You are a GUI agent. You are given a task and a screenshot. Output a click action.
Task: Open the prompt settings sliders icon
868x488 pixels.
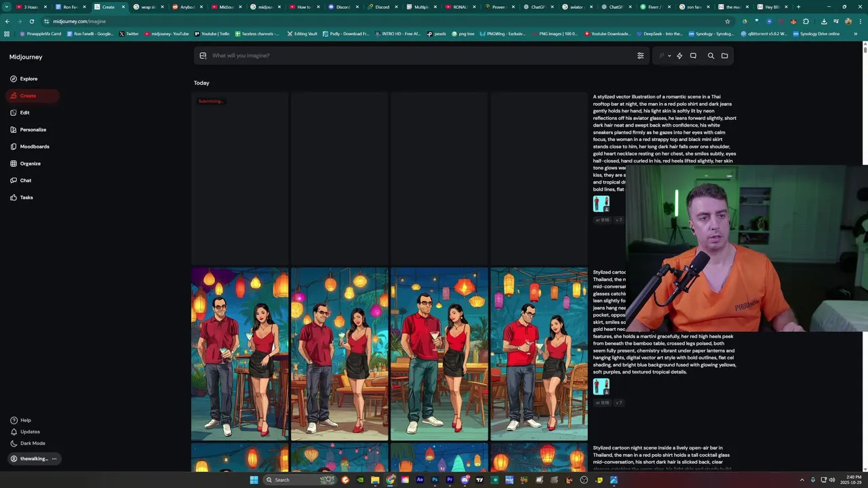[640, 56]
